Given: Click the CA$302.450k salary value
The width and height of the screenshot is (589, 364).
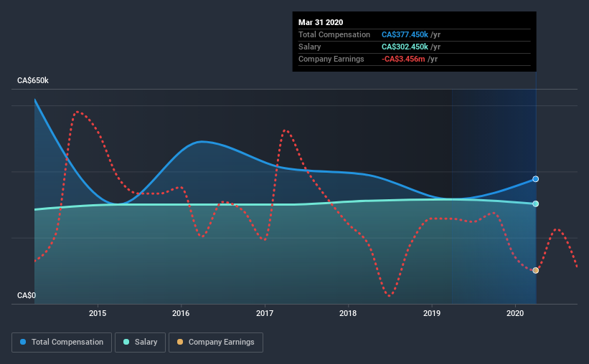Looking at the screenshot, I should [405, 47].
